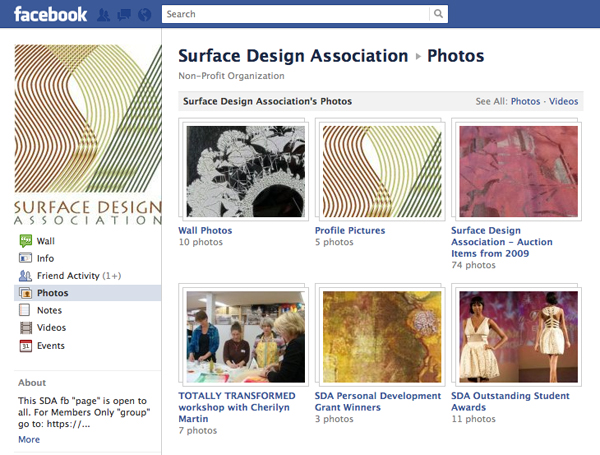Expand About text with More link
Screen dimensions: 600x455
[29, 439]
